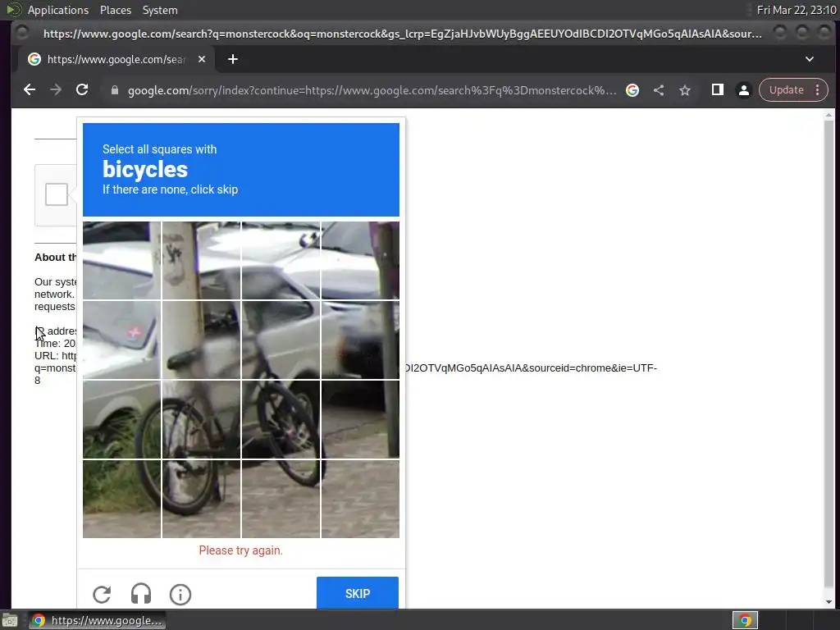Click the distro logo in the top panel
Viewport: 840px width, 630px height.
click(x=13, y=10)
